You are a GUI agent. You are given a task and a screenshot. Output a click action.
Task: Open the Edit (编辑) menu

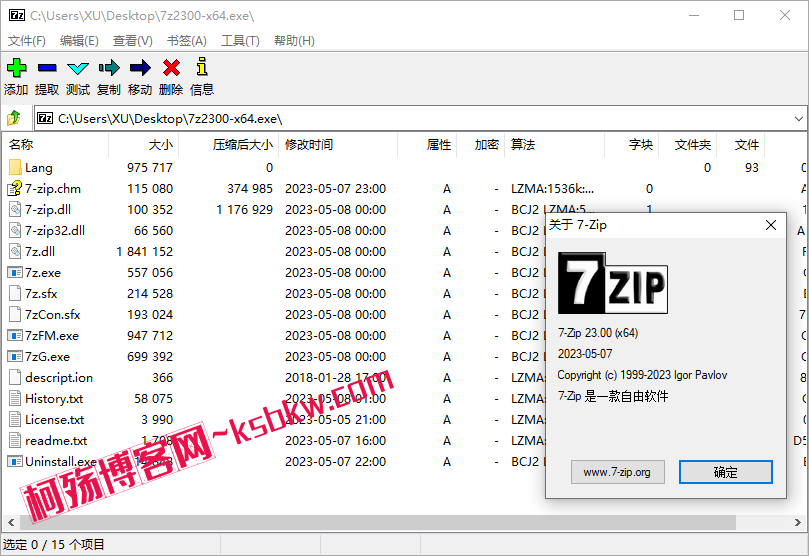(x=79, y=41)
